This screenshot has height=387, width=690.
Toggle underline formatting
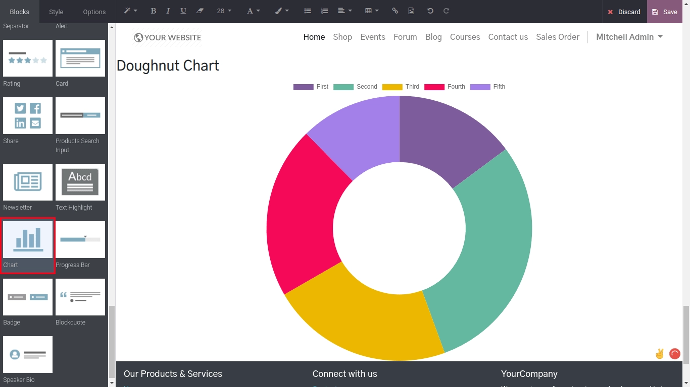tap(183, 11)
